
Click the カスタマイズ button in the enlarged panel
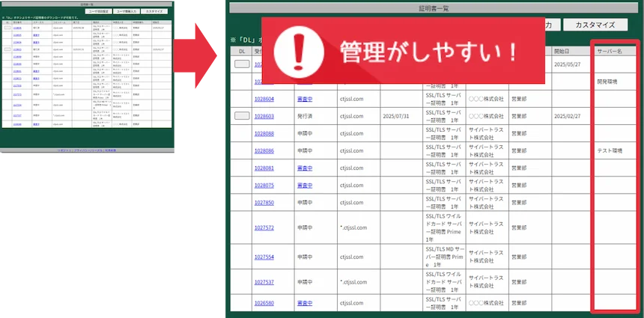(x=589, y=25)
